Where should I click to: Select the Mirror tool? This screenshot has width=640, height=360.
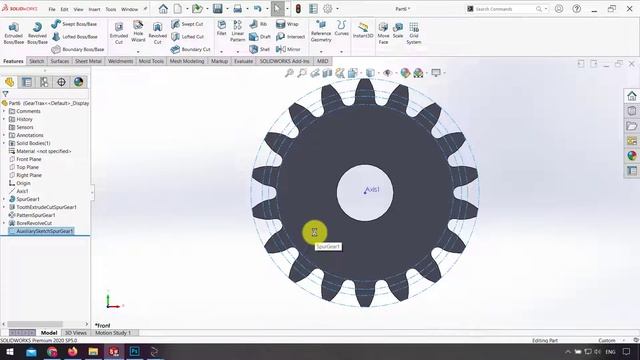click(x=288, y=49)
